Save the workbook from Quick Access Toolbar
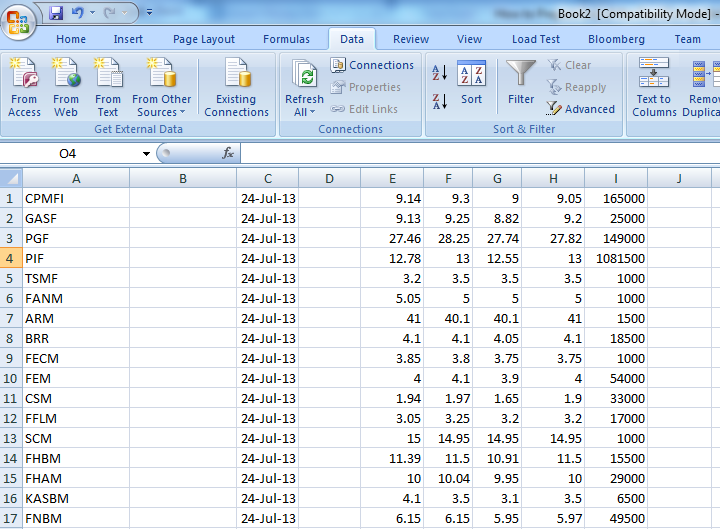 click(56, 13)
